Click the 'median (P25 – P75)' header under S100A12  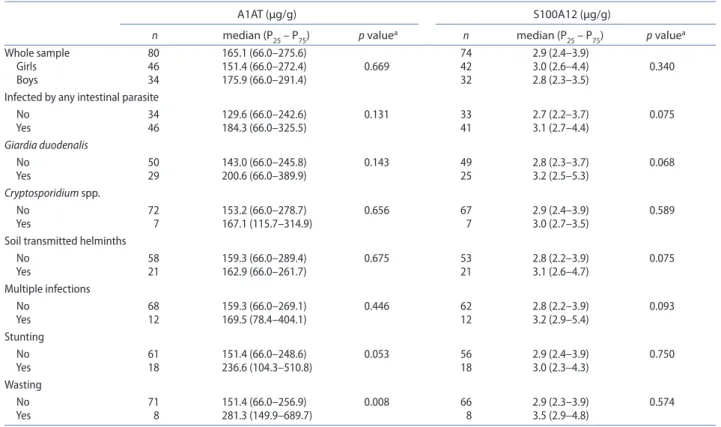[x=560, y=36]
